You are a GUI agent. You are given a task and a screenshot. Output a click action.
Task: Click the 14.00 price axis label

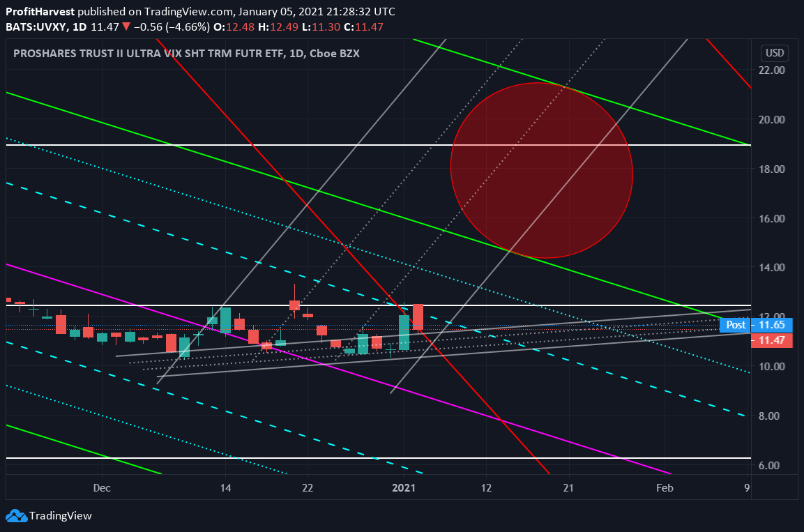[772, 268]
